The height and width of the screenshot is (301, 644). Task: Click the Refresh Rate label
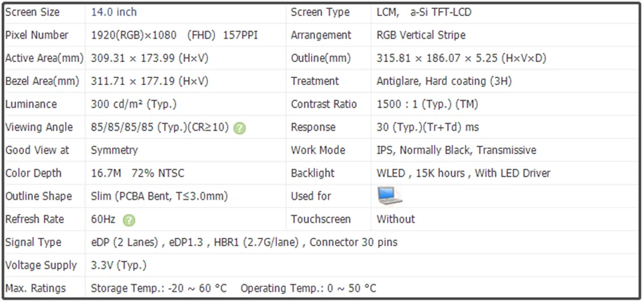pos(35,219)
